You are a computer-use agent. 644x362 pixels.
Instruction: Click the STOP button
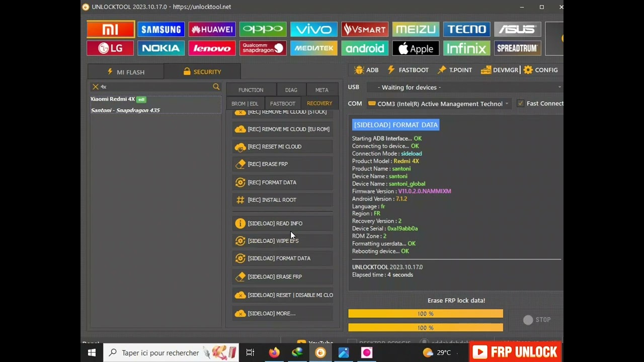tap(537, 320)
